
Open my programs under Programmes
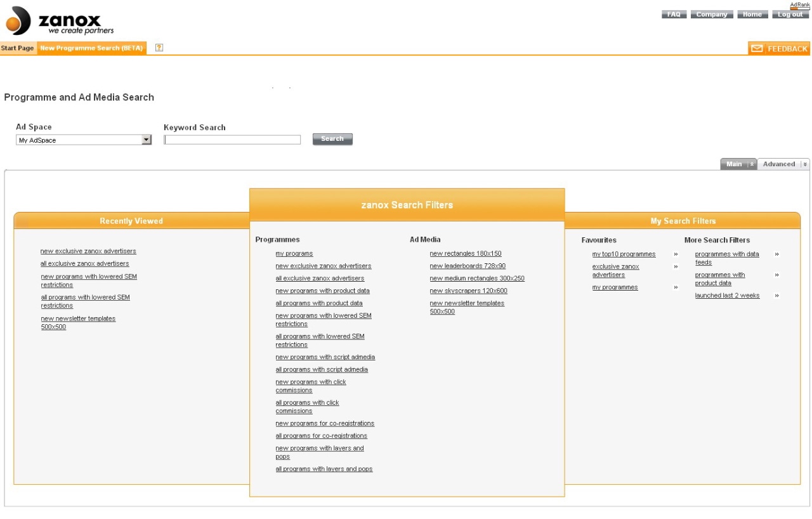[x=294, y=254]
